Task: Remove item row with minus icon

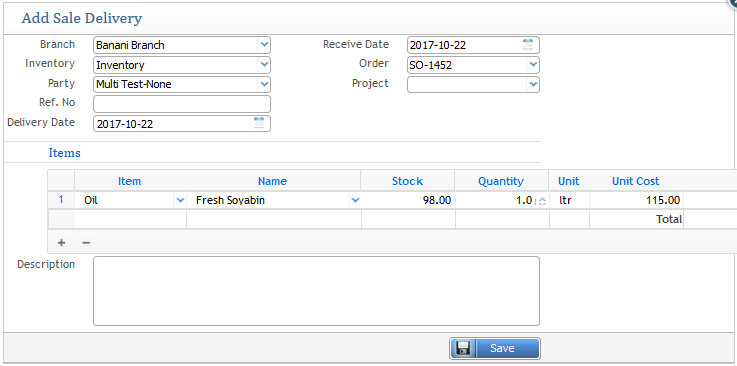Action: (86, 243)
